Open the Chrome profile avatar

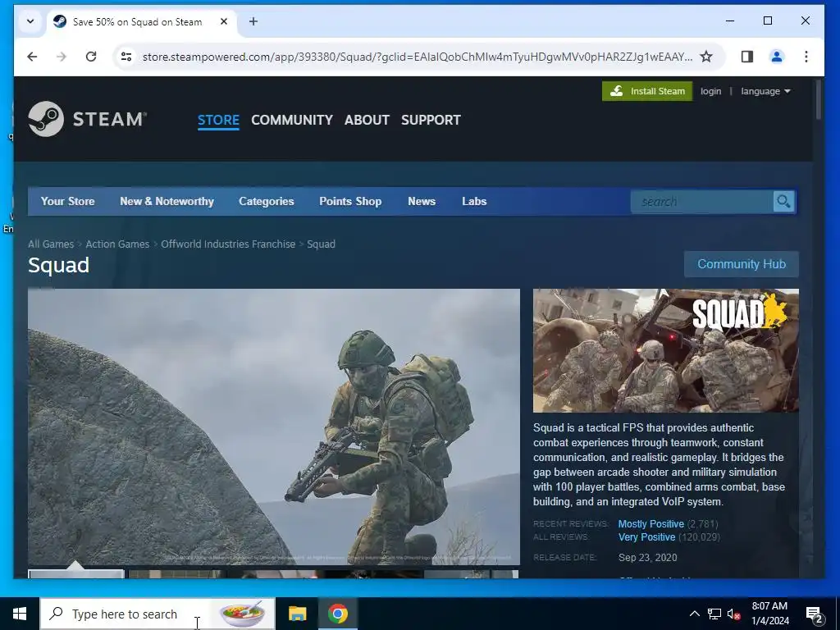[776, 57]
